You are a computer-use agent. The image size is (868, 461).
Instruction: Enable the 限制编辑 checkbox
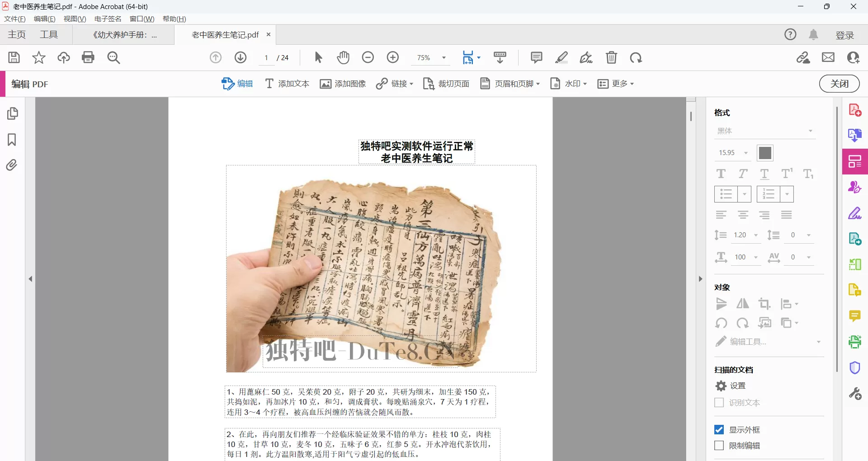click(719, 445)
